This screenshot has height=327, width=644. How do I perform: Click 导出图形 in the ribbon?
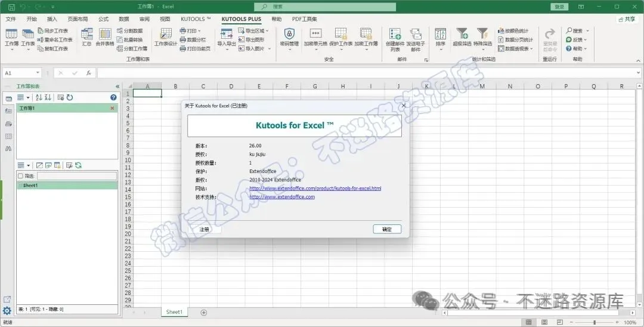[x=252, y=40]
